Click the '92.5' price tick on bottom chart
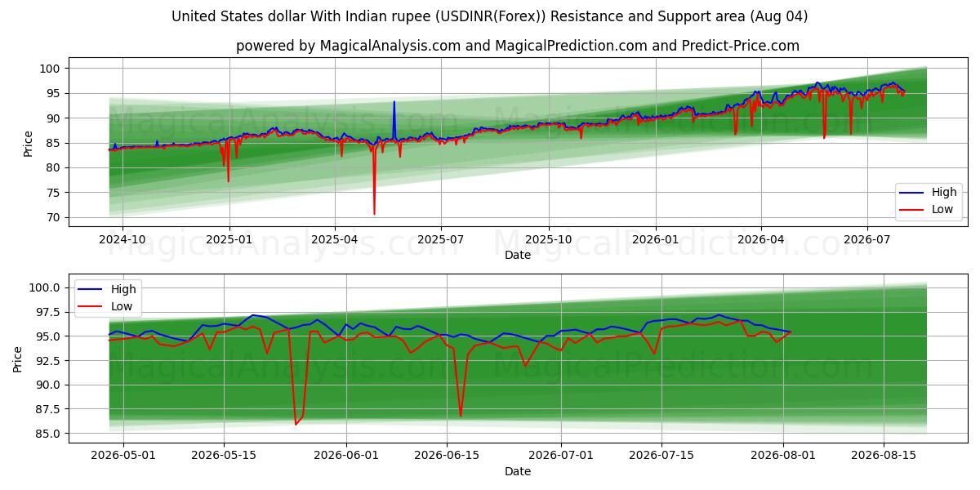The image size is (980, 490). [x=48, y=360]
